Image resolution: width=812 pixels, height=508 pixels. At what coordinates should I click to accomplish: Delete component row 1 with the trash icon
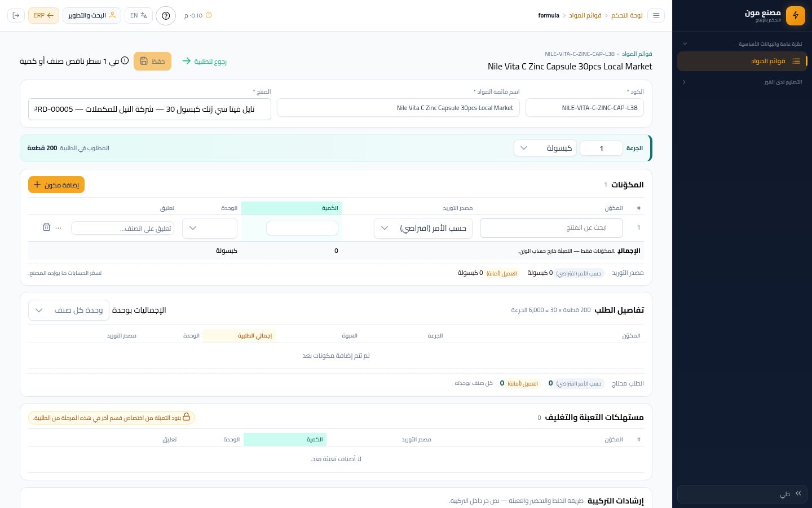[x=46, y=227]
